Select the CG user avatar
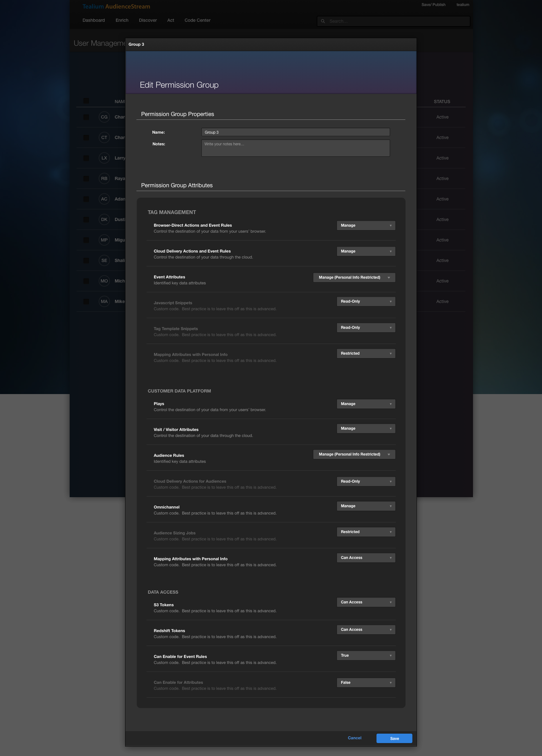Image resolution: width=542 pixels, height=756 pixels. [x=104, y=117]
